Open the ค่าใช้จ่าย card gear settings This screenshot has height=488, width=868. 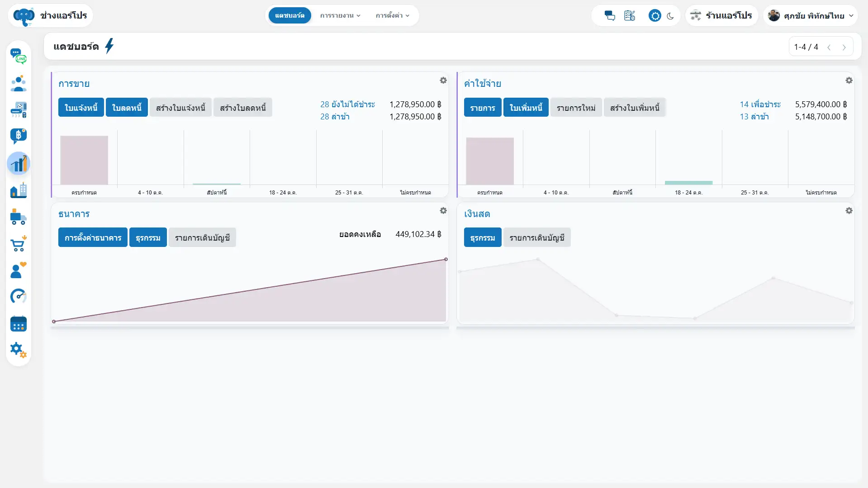click(849, 80)
